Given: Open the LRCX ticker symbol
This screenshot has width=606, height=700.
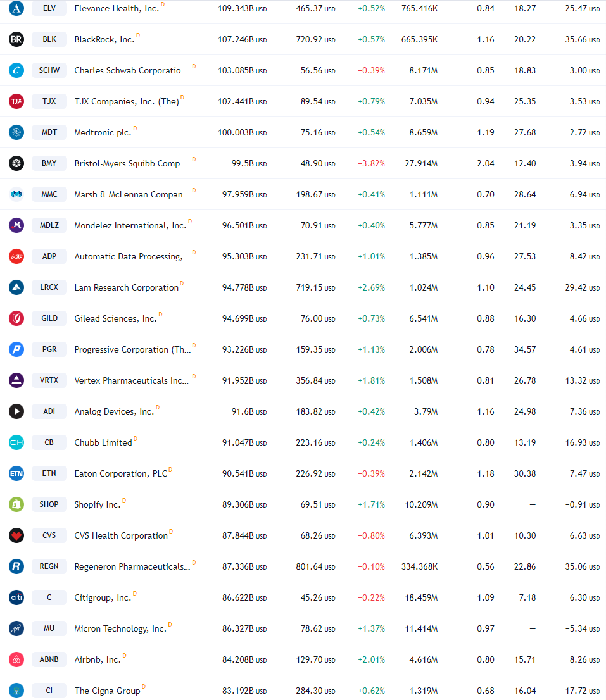Looking at the screenshot, I should pos(49,287).
